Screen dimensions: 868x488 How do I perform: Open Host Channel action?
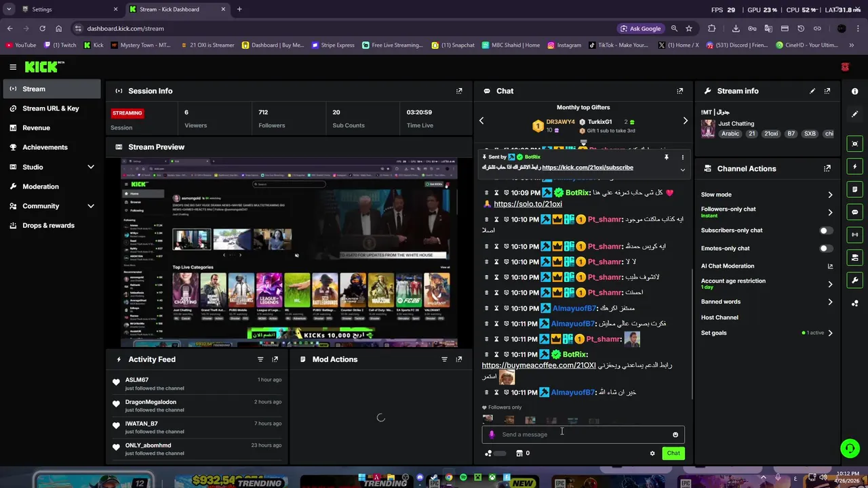(x=719, y=317)
